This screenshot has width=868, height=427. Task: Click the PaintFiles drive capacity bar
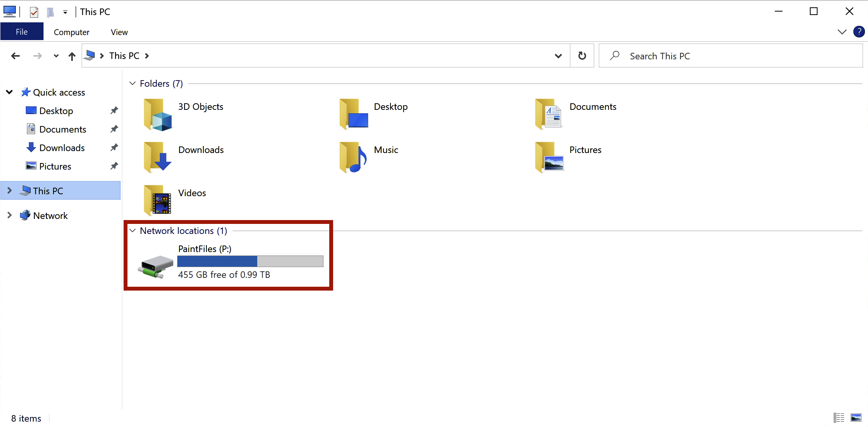[x=250, y=261]
